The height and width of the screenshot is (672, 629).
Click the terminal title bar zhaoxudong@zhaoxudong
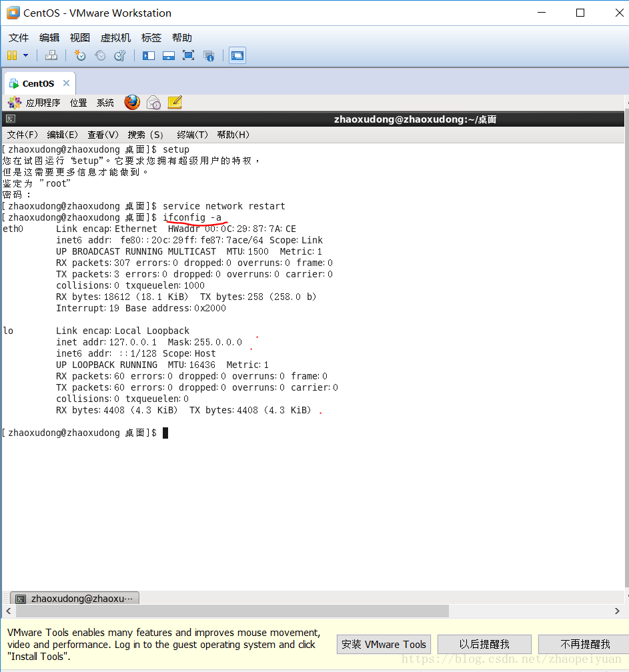coord(415,119)
